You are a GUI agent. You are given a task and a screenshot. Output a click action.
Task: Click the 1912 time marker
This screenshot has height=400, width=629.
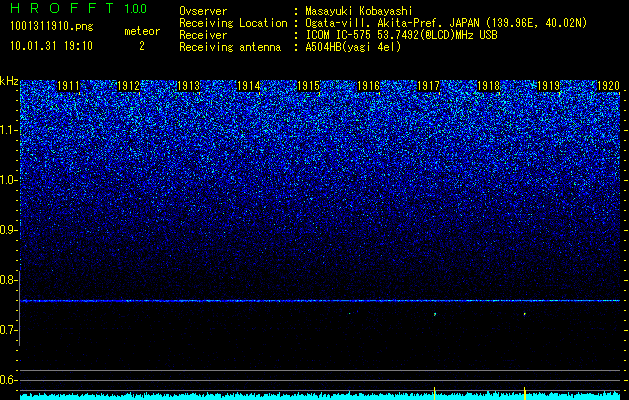point(128,86)
